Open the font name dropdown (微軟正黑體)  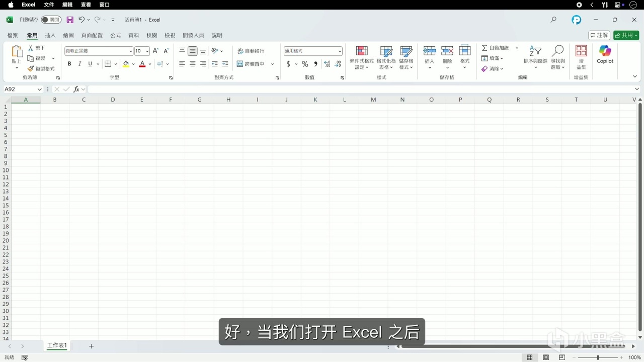coord(131,51)
